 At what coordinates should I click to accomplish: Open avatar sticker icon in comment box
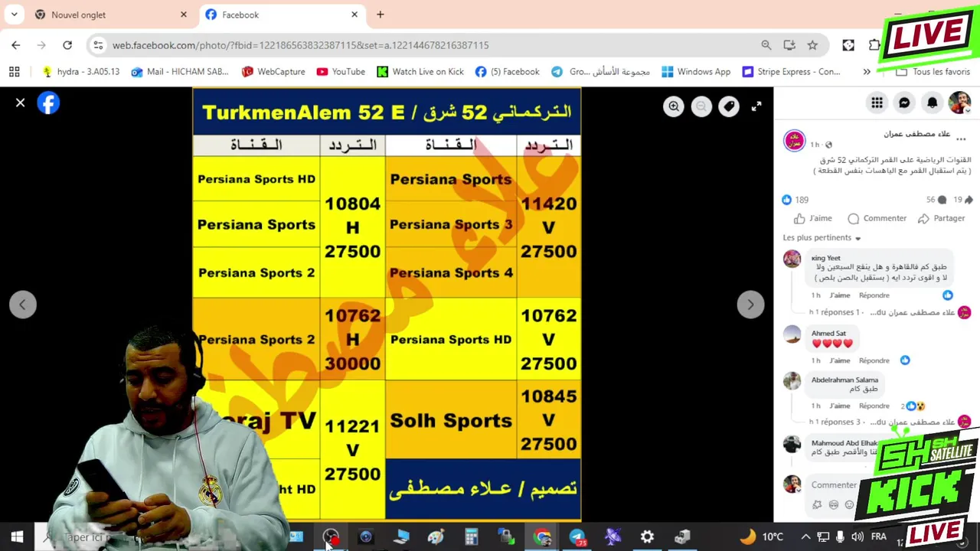coord(817,505)
